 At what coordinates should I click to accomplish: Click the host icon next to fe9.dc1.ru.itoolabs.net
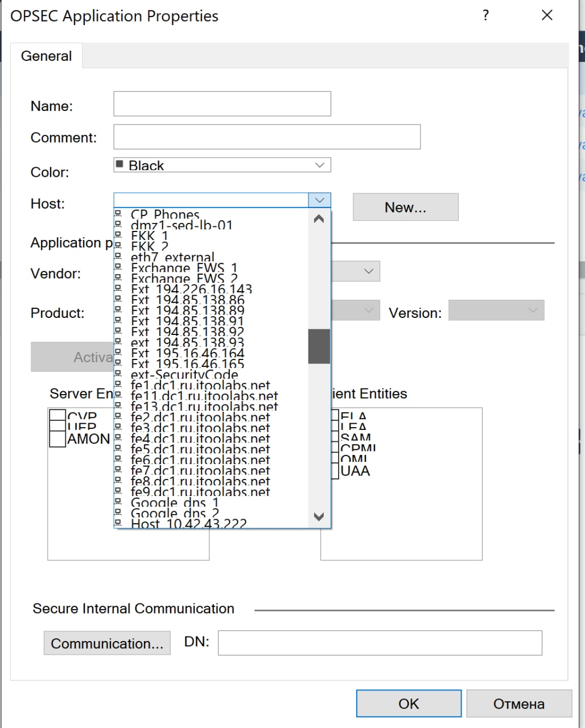118,490
